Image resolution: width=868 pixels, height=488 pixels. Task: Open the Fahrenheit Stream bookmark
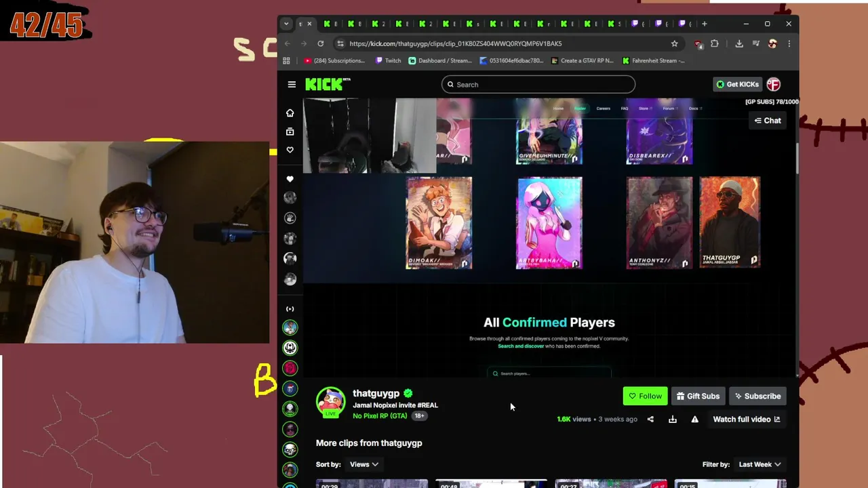654,60
